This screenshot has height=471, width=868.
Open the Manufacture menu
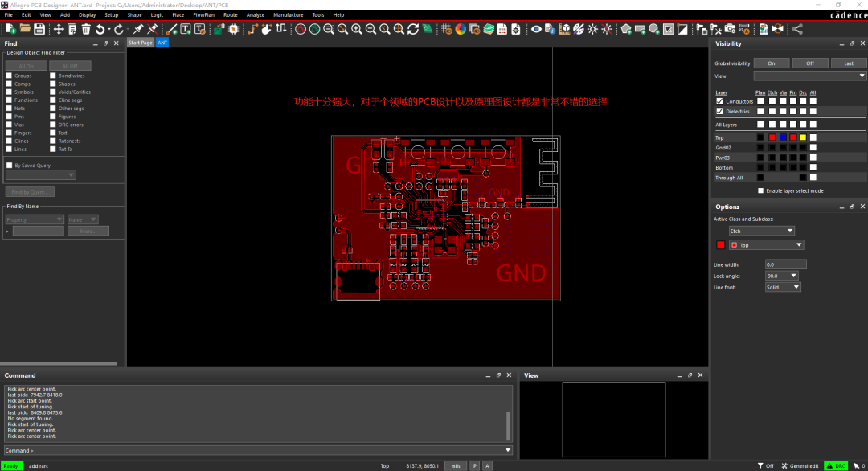click(x=288, y=15)
